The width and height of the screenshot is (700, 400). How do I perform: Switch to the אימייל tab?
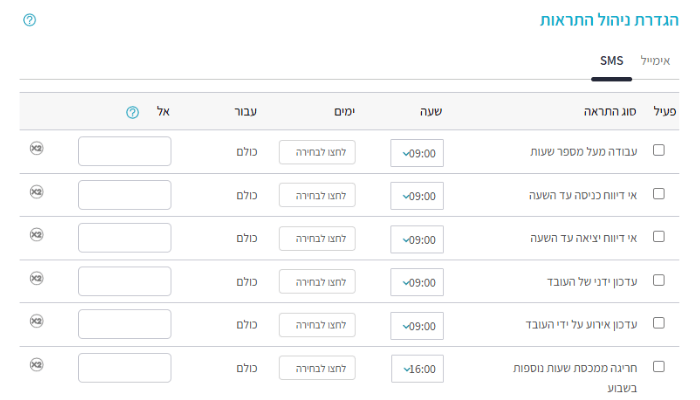(656, 61)
